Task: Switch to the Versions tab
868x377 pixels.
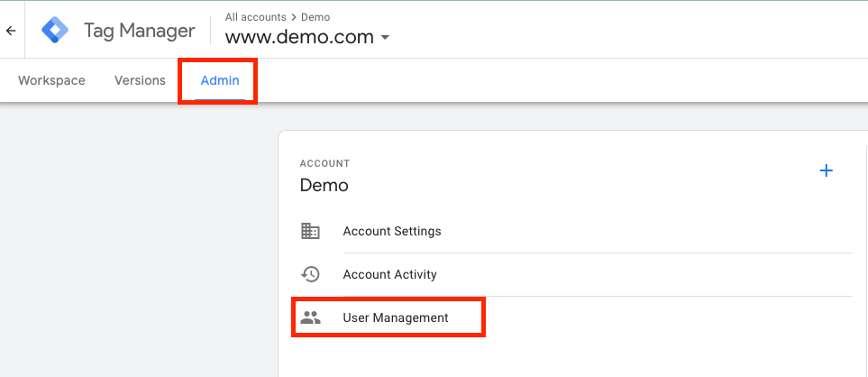Action: (x=140, y=80)
